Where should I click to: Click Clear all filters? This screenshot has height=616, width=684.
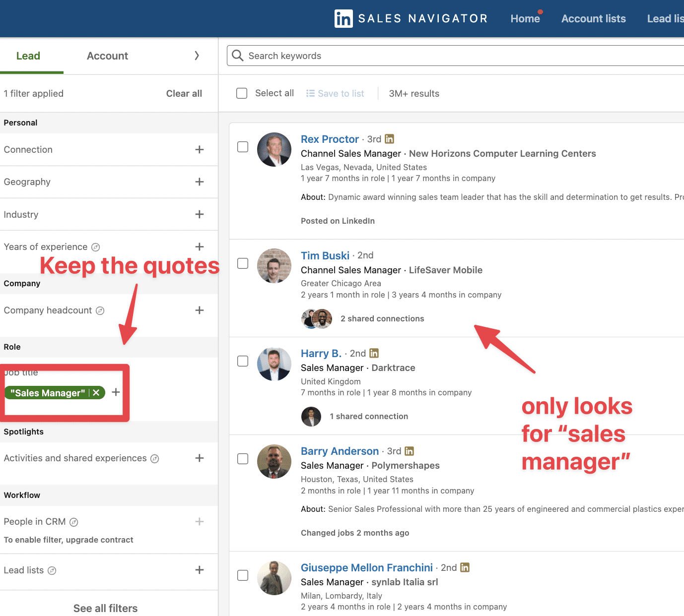[x=184, y=93]
